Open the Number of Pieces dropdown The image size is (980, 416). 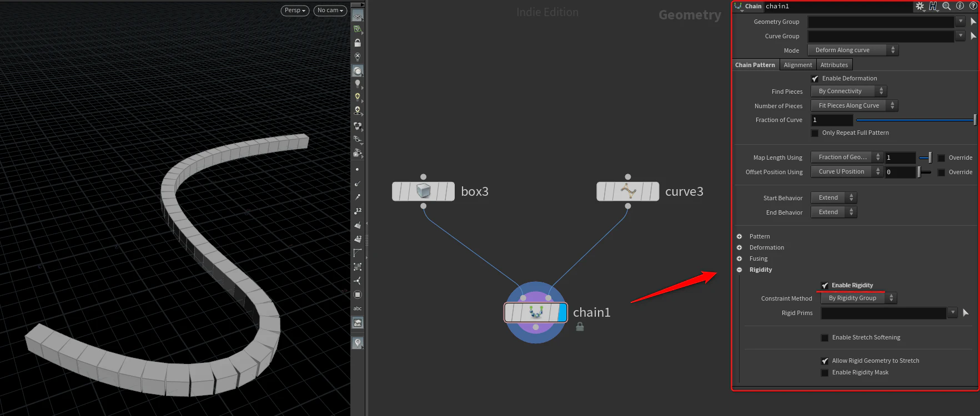854,105
